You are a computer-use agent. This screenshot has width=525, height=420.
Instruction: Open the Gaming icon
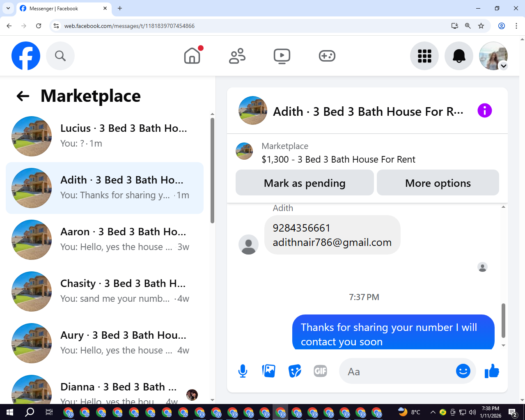tap(327, 56)
